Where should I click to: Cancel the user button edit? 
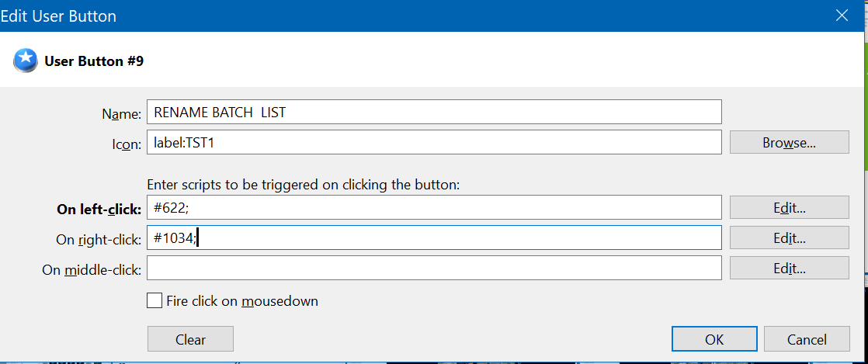(806, 339)
